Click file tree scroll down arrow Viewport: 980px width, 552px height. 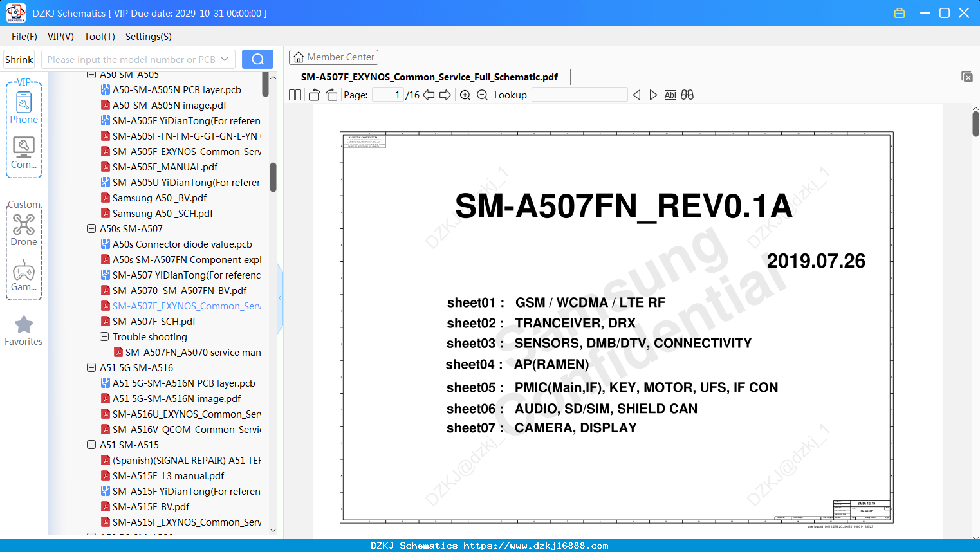273,531
